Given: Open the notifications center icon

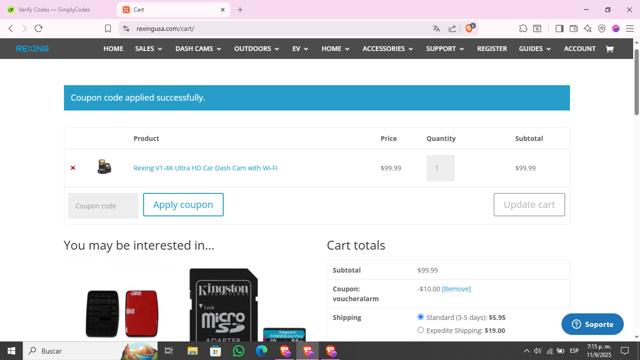Looking at the screenshot, I should [x=625, y=351].
